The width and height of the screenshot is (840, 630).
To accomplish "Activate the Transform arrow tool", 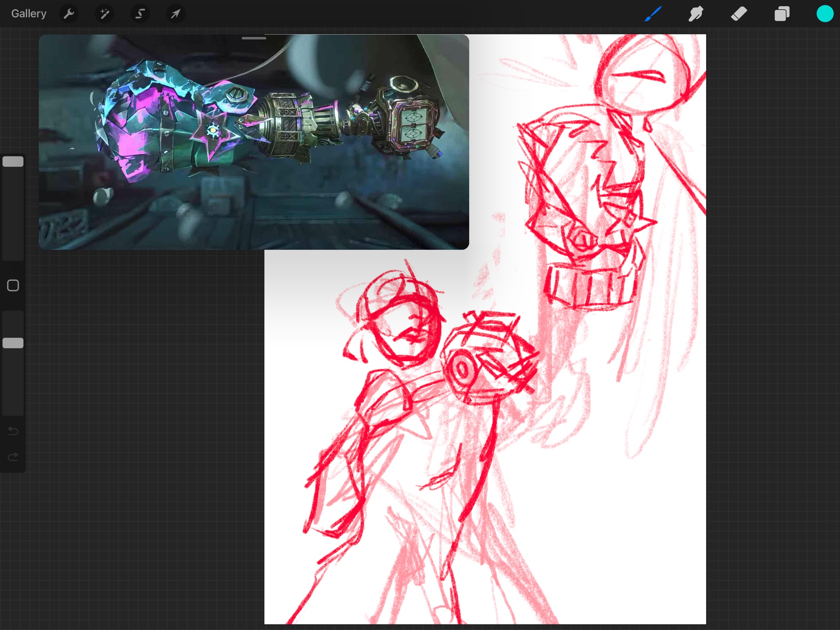I will [x=176, y=14].
